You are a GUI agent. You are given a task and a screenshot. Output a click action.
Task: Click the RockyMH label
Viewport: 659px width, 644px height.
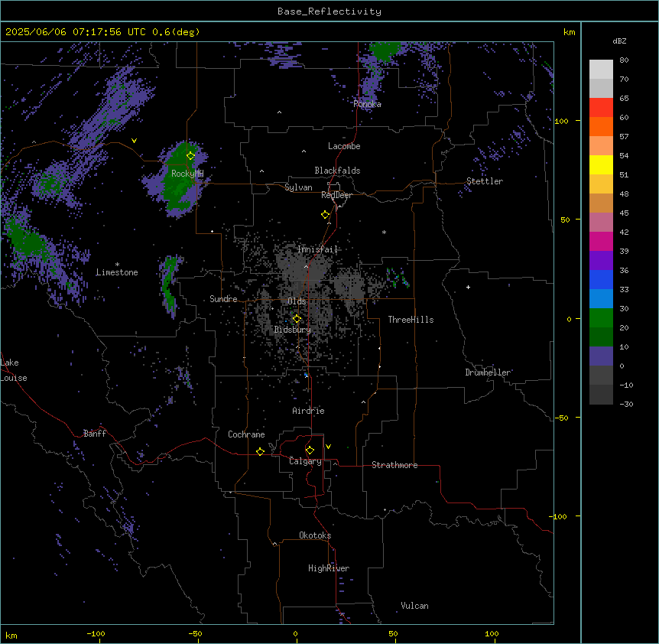coord(187,174)
